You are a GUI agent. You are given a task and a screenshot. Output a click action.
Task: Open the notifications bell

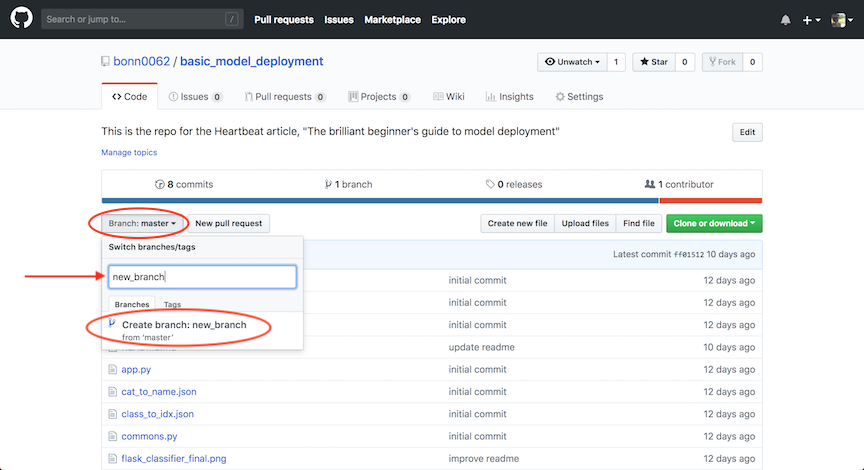pos(785,20)
